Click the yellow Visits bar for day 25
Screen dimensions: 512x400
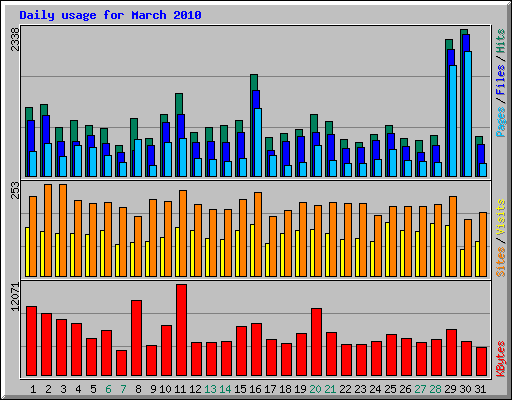coord(387,249)
